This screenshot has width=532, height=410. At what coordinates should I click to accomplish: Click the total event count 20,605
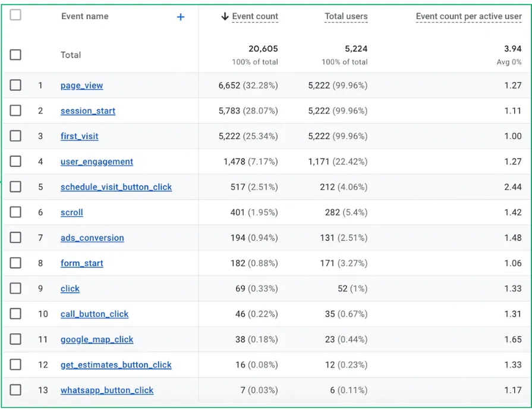[263, 49]
